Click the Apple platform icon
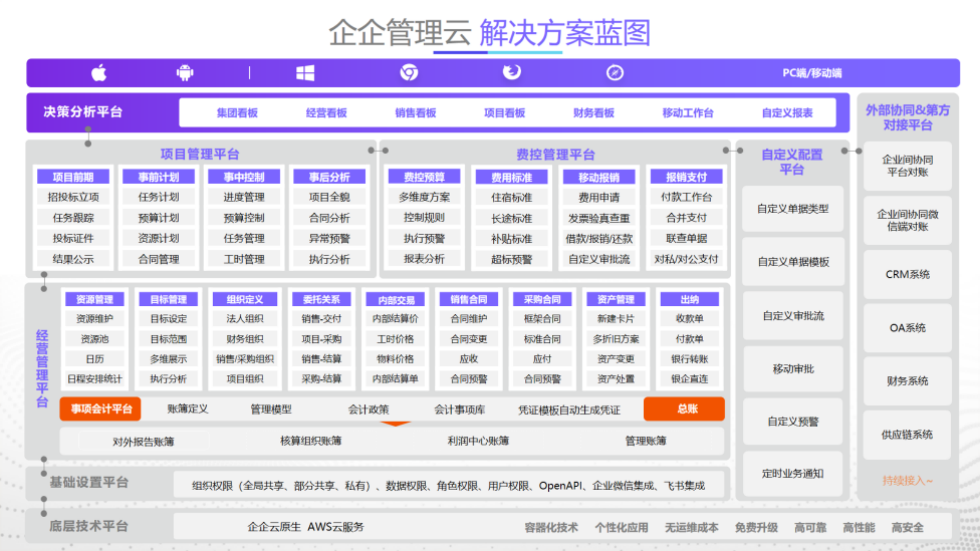 click(99, 73)
